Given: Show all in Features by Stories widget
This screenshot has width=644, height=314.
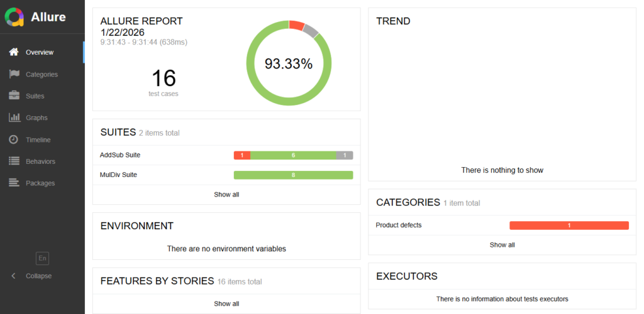Looking at the screenshot, I should (226, 304).
